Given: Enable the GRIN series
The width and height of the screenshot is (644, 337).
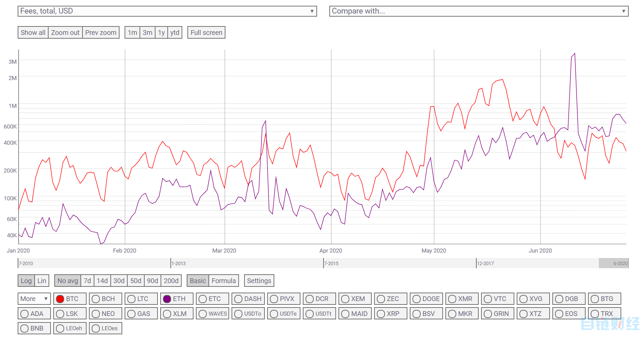Looking at the screenshot, I should pos(498,314).
